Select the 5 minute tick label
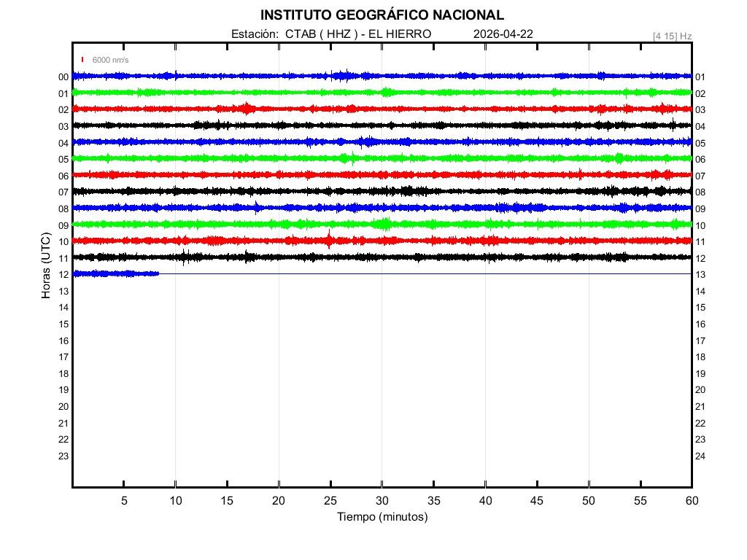The image size is (747, 560). (124, 500)
